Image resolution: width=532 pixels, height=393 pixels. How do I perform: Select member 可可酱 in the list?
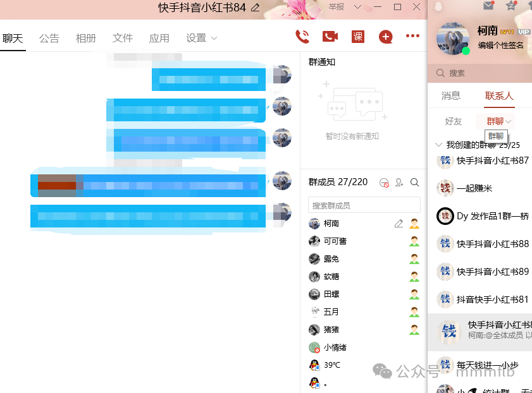point(364,241)
